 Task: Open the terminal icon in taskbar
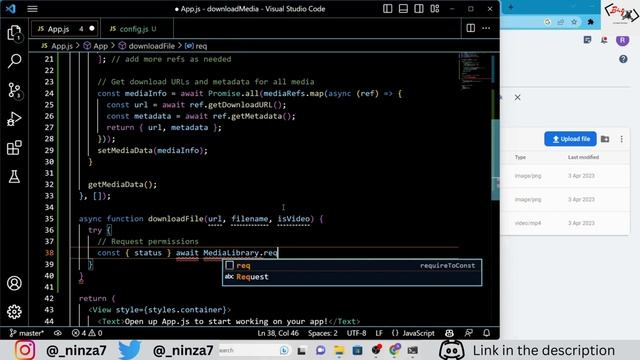pos(413,350)
